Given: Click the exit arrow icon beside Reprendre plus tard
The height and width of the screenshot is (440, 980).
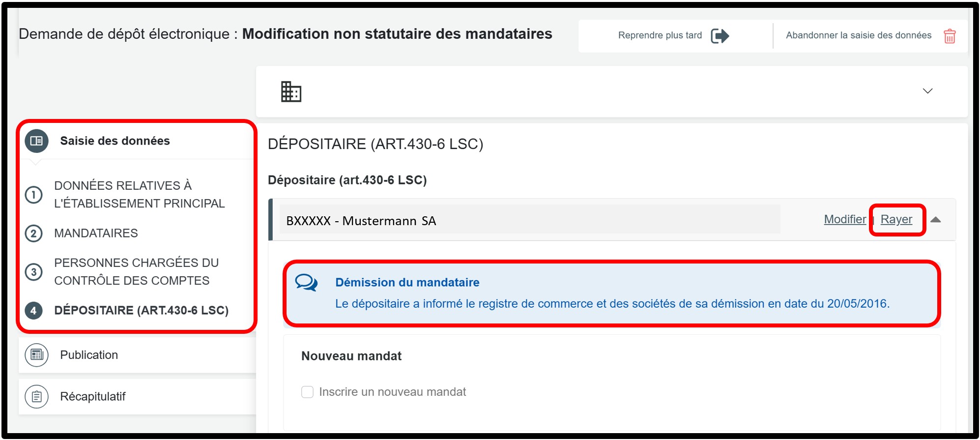Looking at the screenshot, I should pos(720,36).
